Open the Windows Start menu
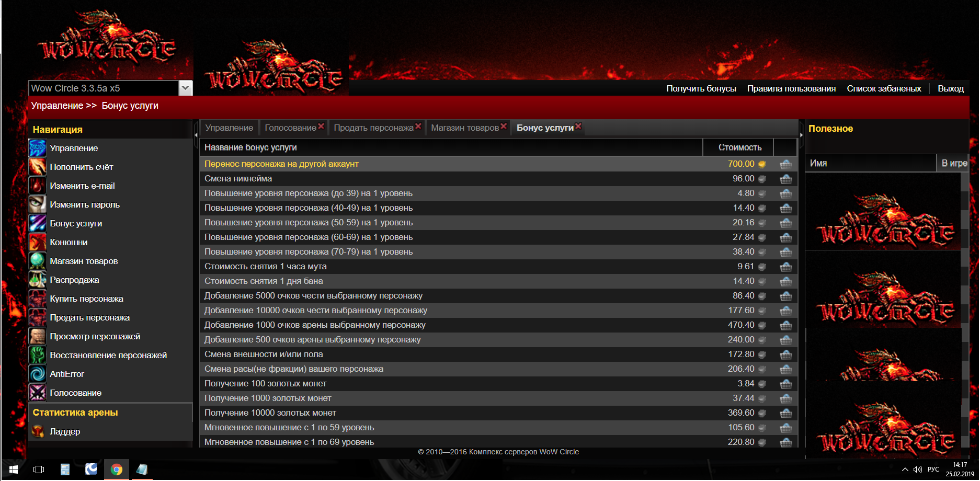Screen dimensions: 980x481 click(x=14, y=469)
